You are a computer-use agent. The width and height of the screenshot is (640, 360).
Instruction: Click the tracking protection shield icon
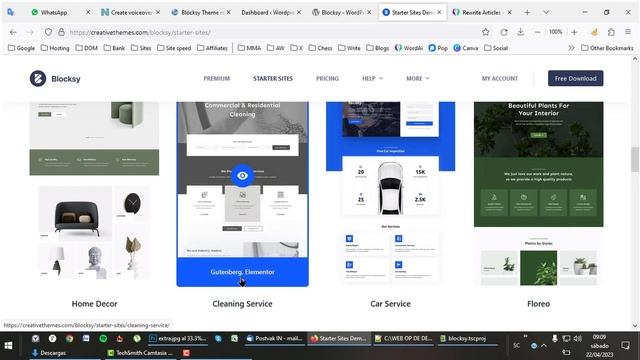48,32
